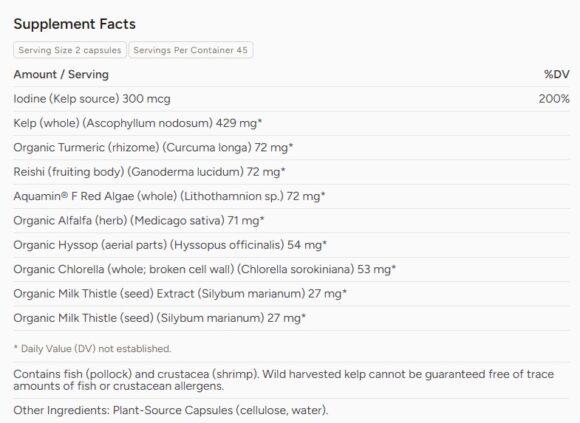Select the Organic Milk Thistle (seed) 27 mg row
Viewport: 580px width, 423px height.
[x=291, y=318]
